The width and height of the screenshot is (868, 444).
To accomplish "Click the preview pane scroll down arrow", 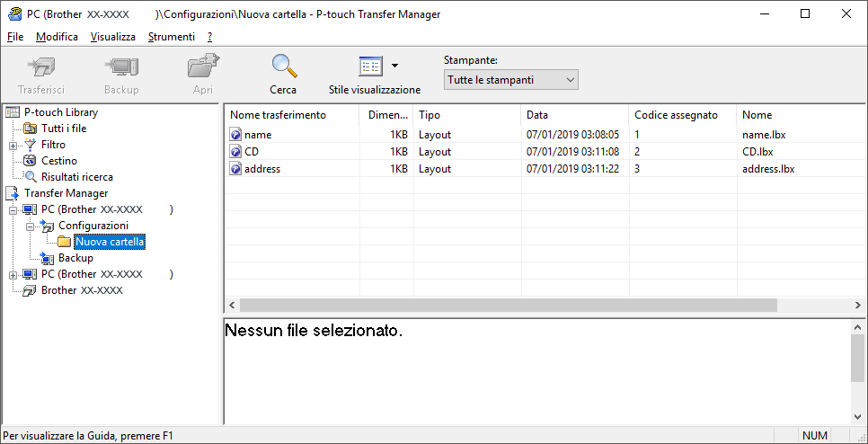I will (857, 417).
